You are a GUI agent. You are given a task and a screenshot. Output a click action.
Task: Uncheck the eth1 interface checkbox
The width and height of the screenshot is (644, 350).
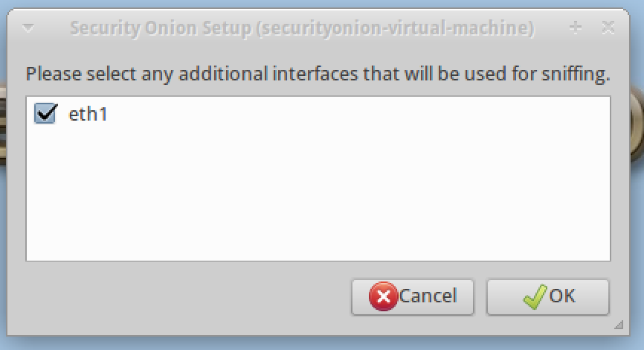[45, 113]
